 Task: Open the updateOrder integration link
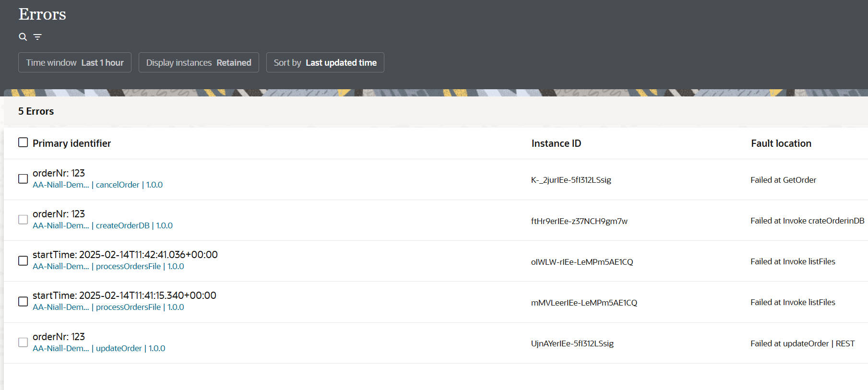click(119, 348)
